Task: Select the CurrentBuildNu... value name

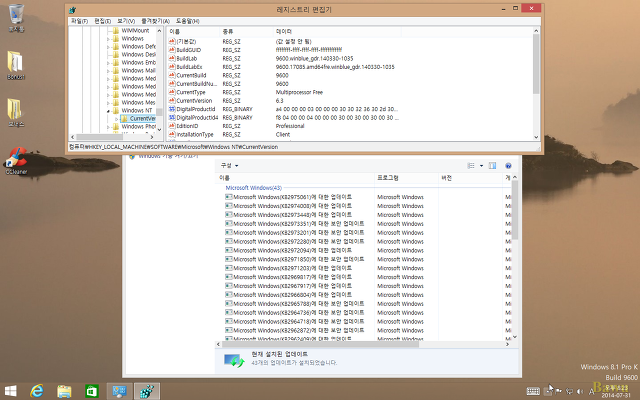Action: [x=197, y=84]
